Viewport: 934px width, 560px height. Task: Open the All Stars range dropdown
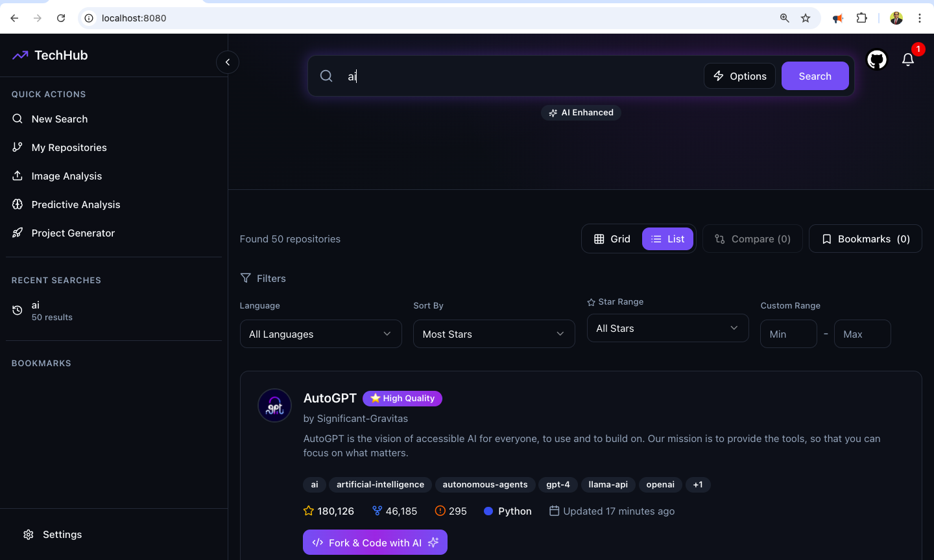[668, 328]
